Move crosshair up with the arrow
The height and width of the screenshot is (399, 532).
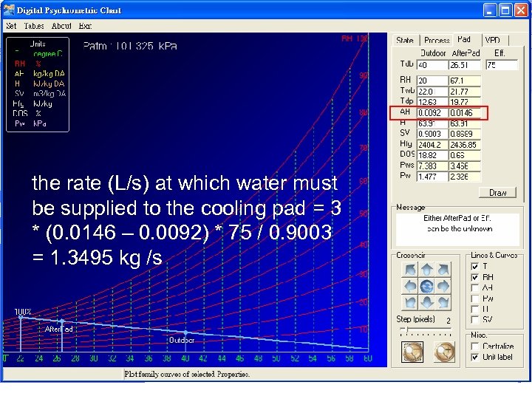pyautogui.click(x=426, y=270)
